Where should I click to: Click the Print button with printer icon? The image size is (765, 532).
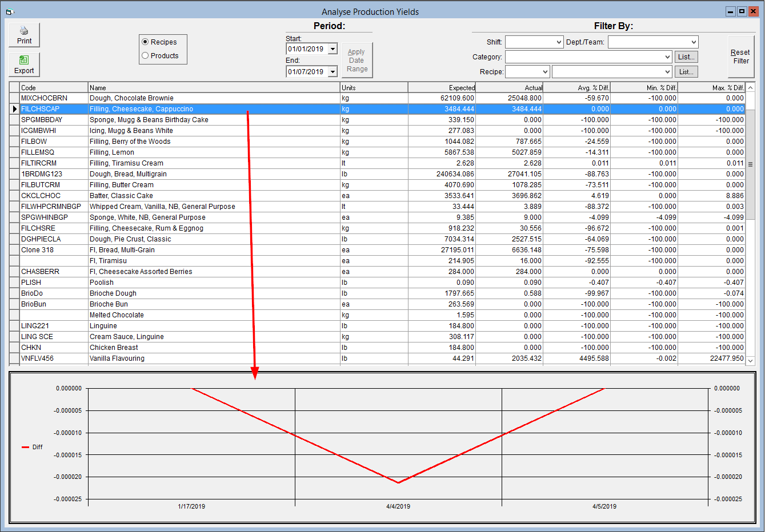click(24, 35)
